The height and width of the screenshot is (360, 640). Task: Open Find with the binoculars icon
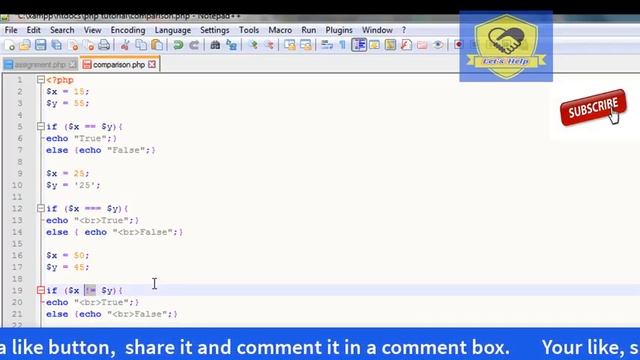(x=215, y=45)
